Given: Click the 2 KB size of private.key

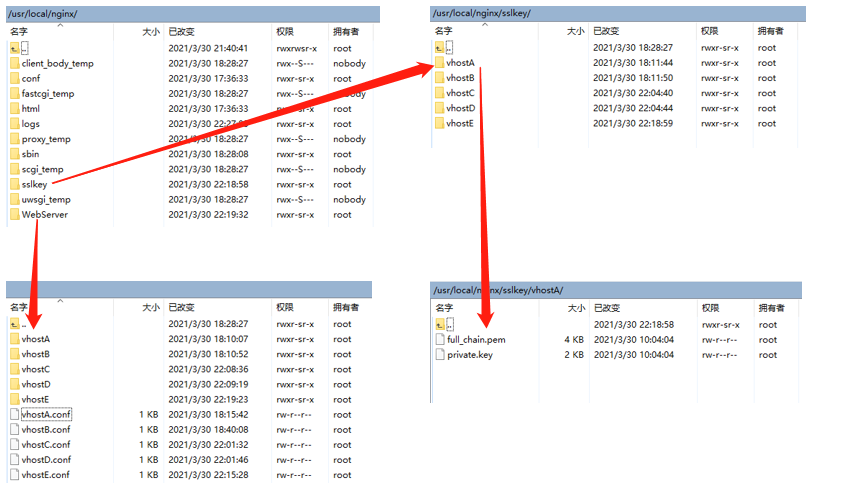Looking at the screenshot, I should (x=574, y=355).
